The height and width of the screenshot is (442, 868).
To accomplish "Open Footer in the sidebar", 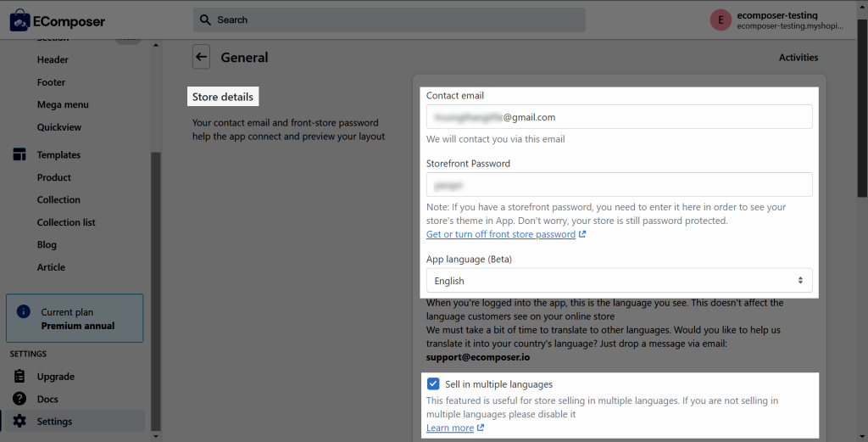I will [x=51, y=82].
